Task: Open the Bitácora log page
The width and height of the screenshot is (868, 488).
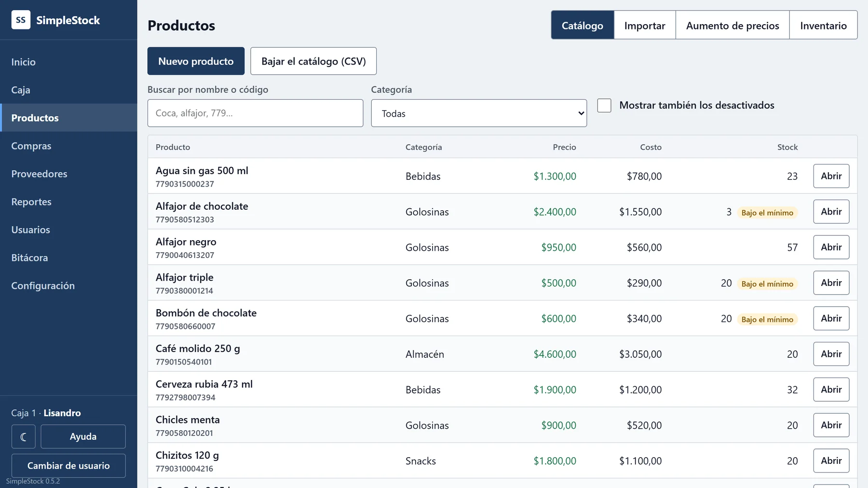Action: tap(68, 258)
